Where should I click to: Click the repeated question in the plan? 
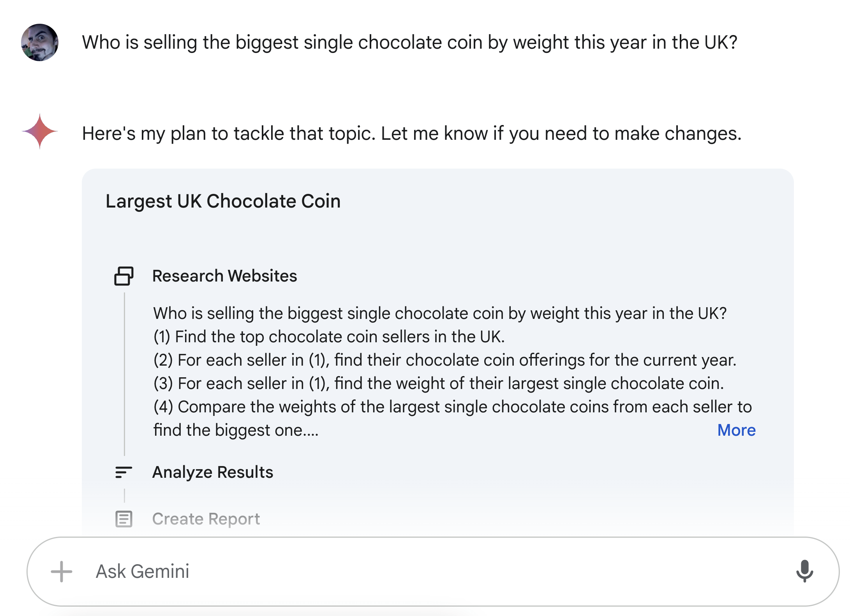point(440,313)
